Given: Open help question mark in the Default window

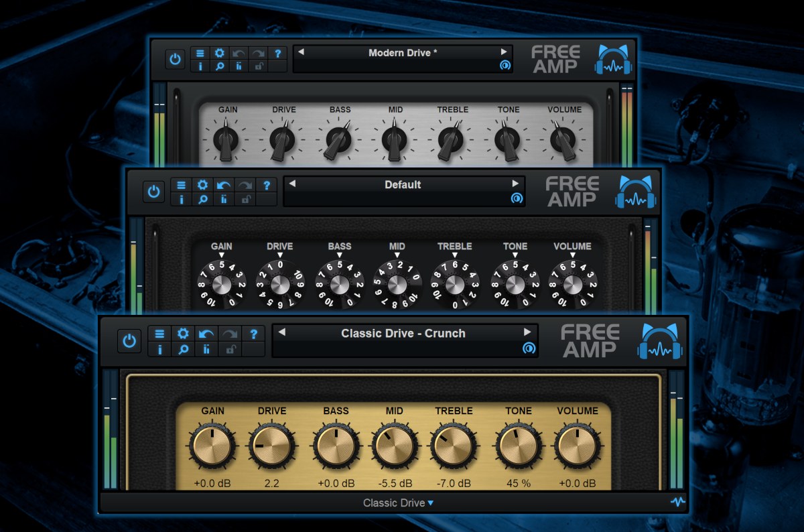Looking at the screenshot, I should click(267, 185).
